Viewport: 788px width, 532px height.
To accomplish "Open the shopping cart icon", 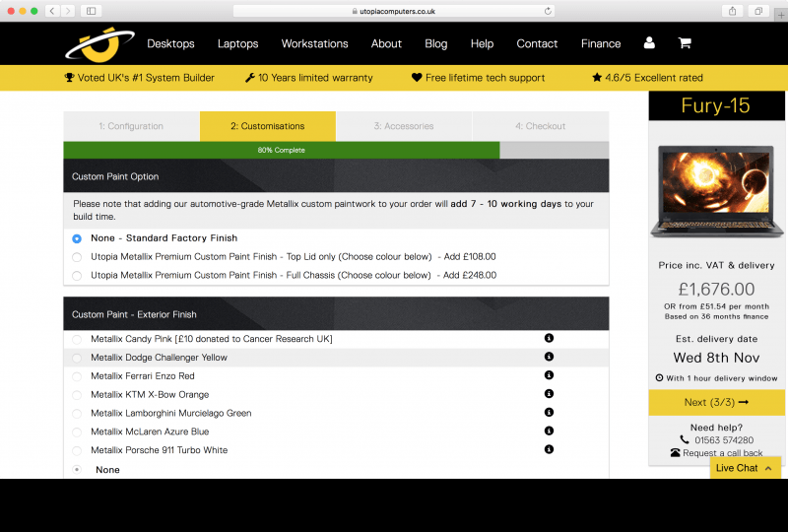I will point(685,43).
